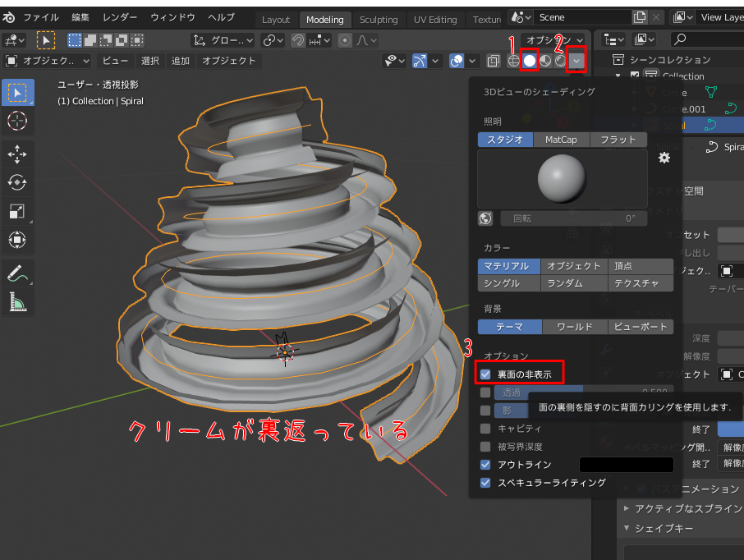Click the proportional editing icon
Image resolution: width=744 pixels, height=560 pixels.
(x=345, y=40)
